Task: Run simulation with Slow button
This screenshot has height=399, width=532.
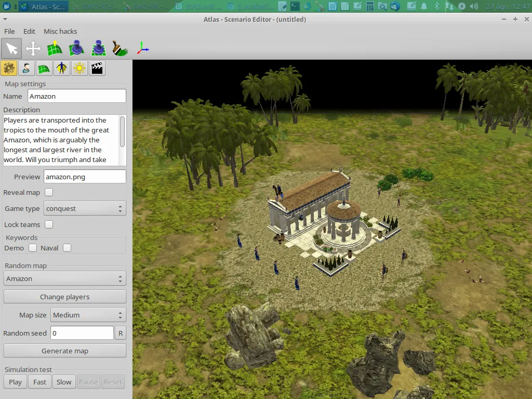Action: click(x=64, y=382)
